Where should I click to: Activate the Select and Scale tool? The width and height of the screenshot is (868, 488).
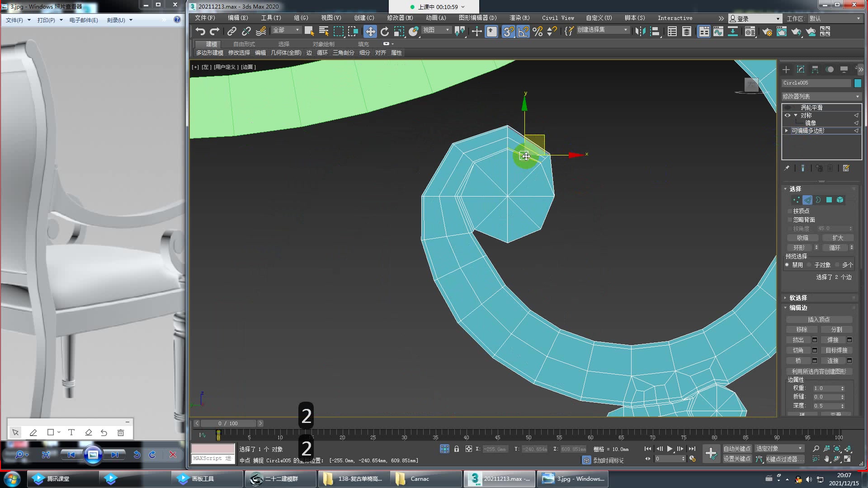click(399, 31)
